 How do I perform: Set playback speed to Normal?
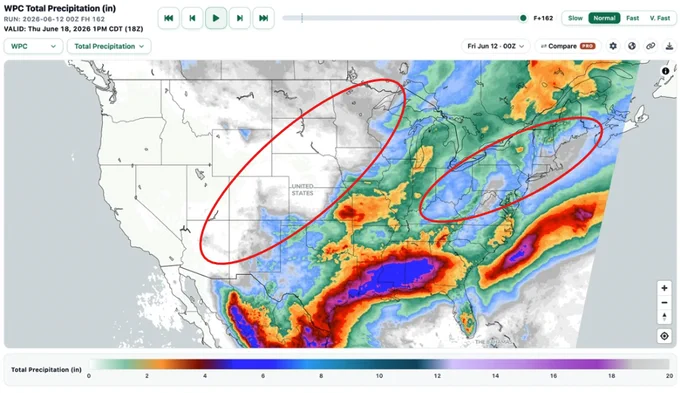(x=604, y=18)
